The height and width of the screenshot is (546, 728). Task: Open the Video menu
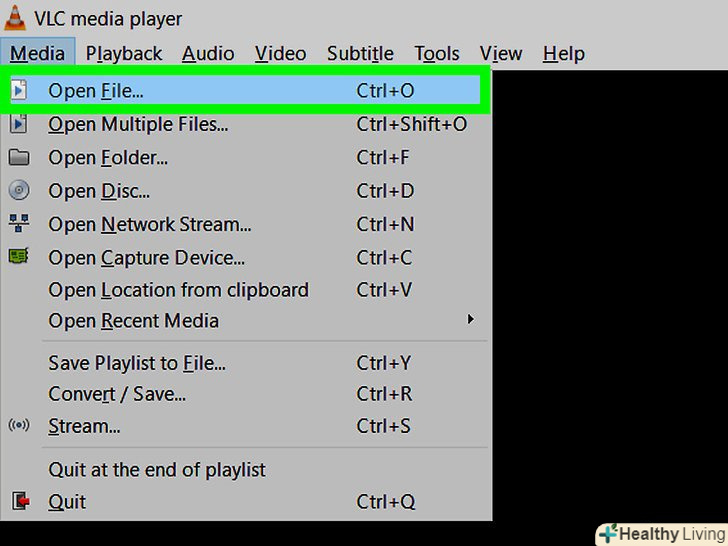coord(280,54)
